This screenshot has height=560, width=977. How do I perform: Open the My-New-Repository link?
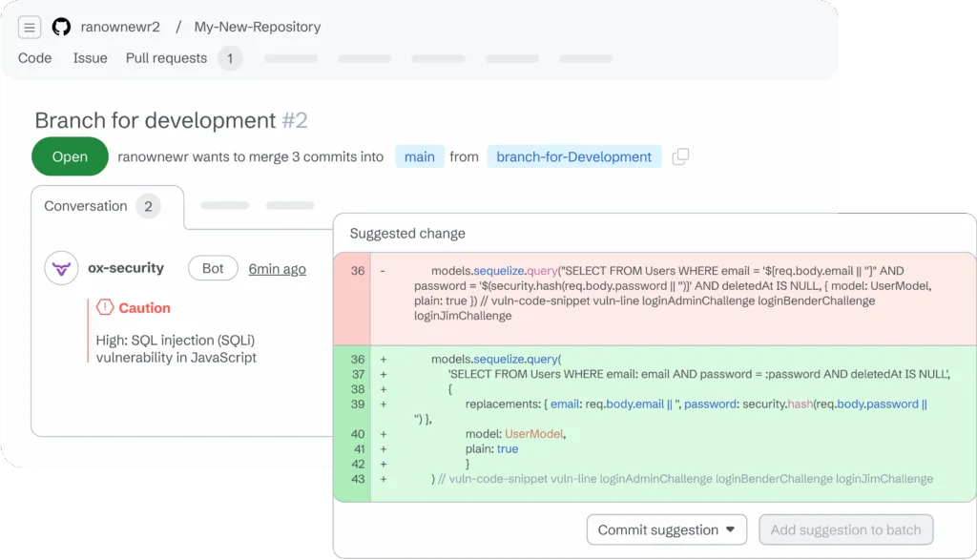click(258, 27)
